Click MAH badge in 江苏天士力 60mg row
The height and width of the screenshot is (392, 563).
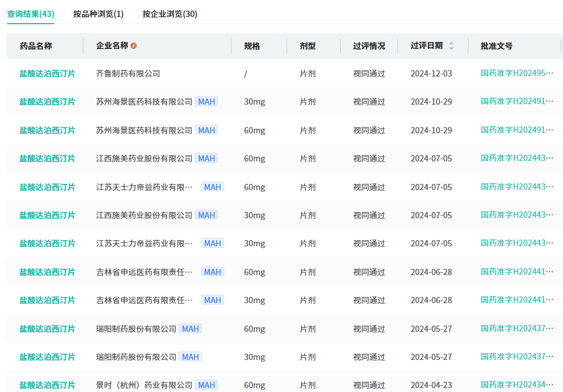point(213,187)
